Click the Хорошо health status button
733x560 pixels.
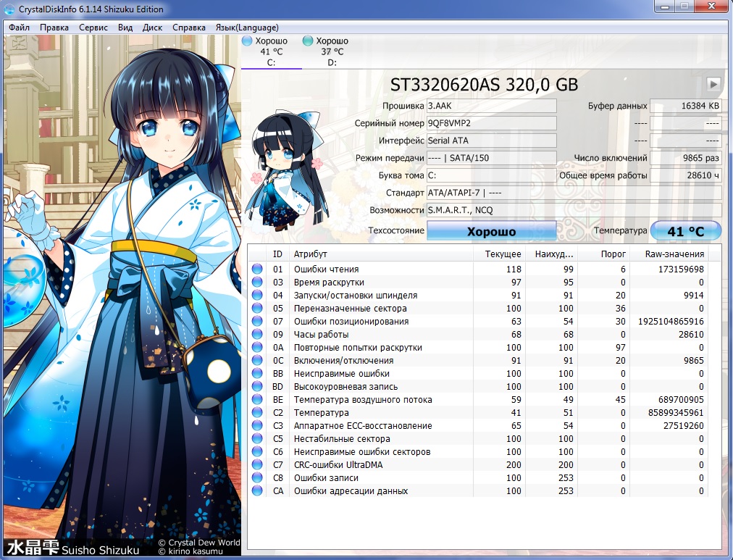click(491, 232)
